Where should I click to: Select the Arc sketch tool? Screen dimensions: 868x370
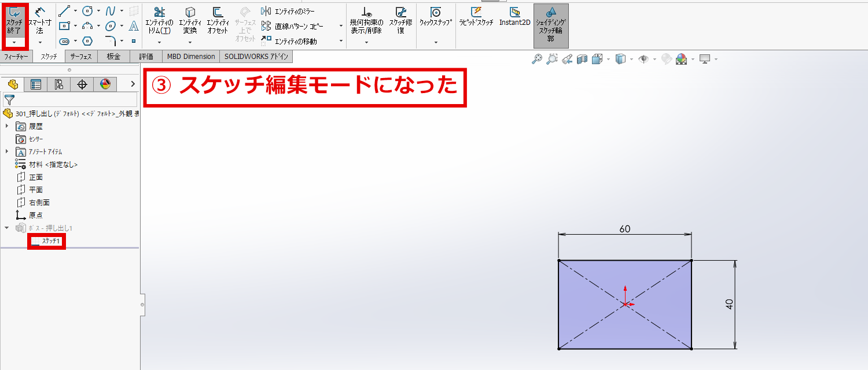[87, 25]
